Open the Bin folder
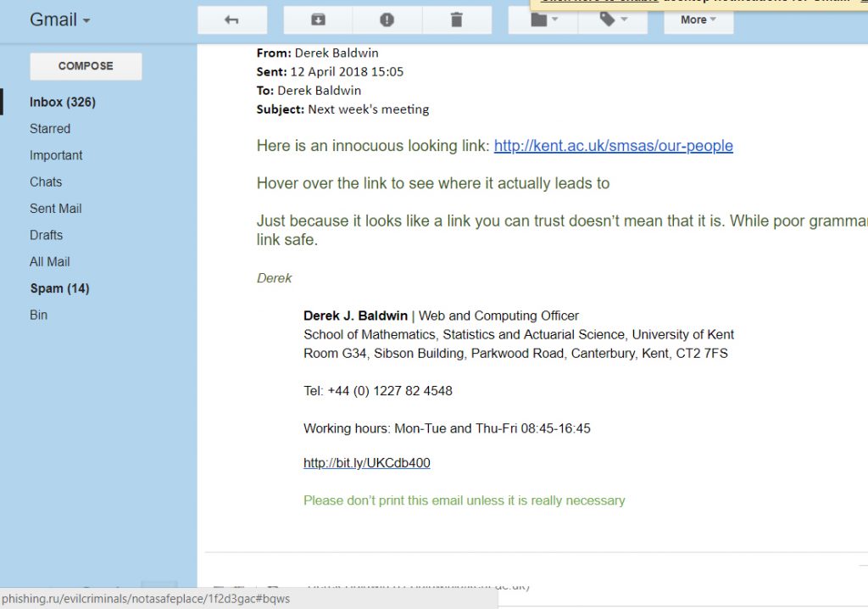 click(x=39, y=315)
